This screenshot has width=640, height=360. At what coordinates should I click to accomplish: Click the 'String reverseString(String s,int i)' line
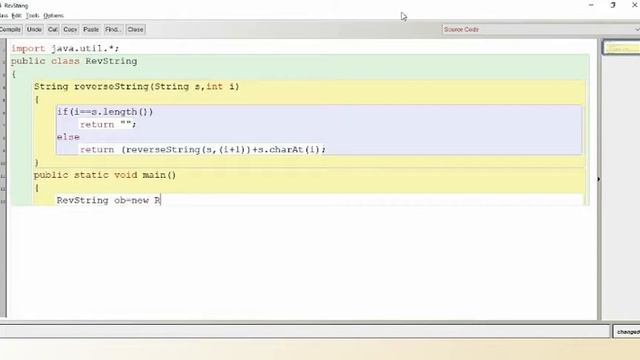coord(136,86)
